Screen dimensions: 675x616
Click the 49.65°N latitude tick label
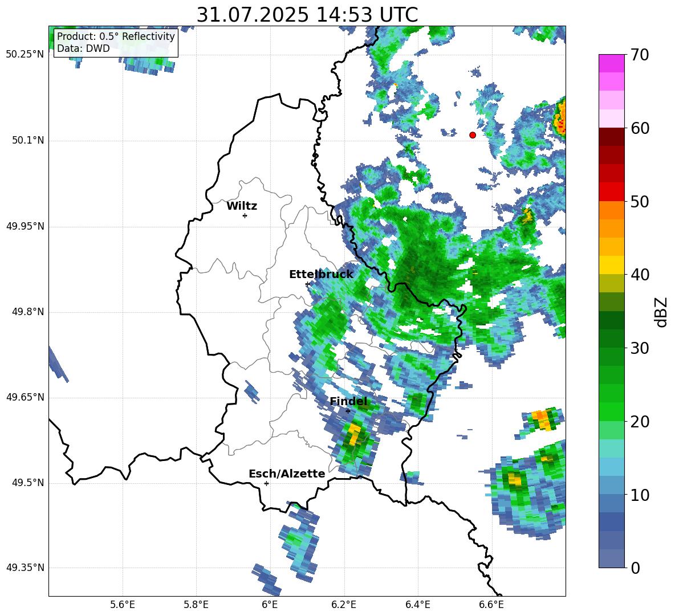coord(25,397)
